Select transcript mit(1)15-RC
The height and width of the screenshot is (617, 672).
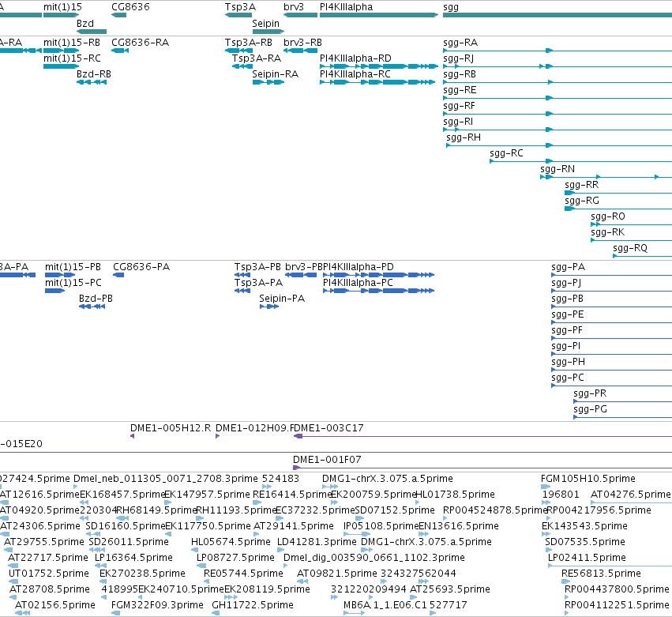coord(62,66)
